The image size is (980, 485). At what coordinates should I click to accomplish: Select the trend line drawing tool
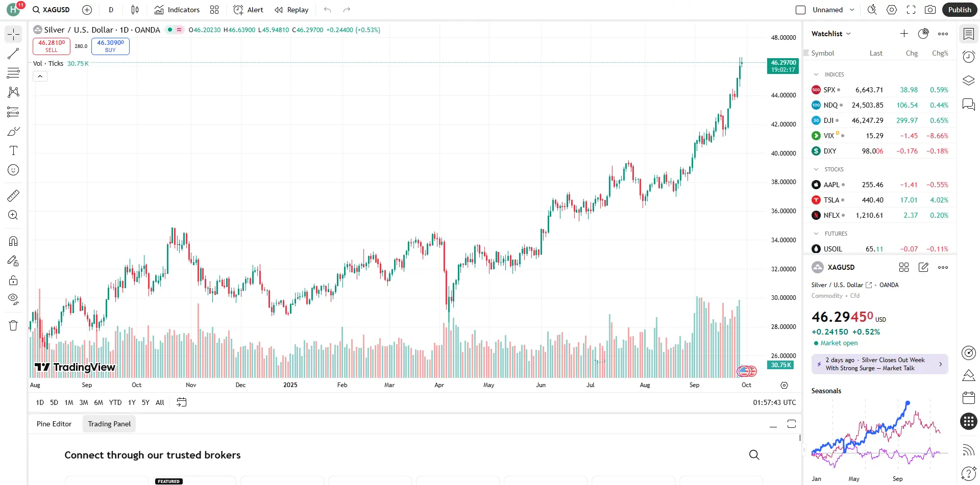coord(13,54)
